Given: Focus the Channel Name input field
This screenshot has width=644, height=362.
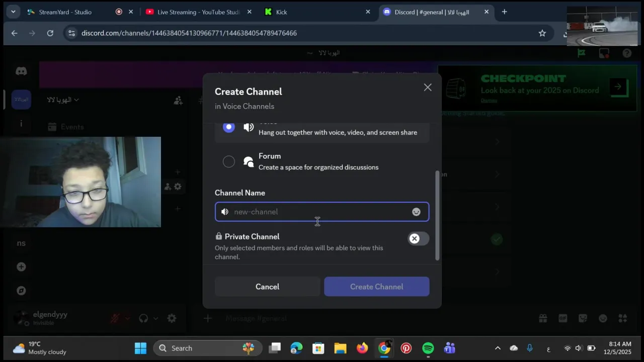Looking at the screenshot, I should click(322, 212).
